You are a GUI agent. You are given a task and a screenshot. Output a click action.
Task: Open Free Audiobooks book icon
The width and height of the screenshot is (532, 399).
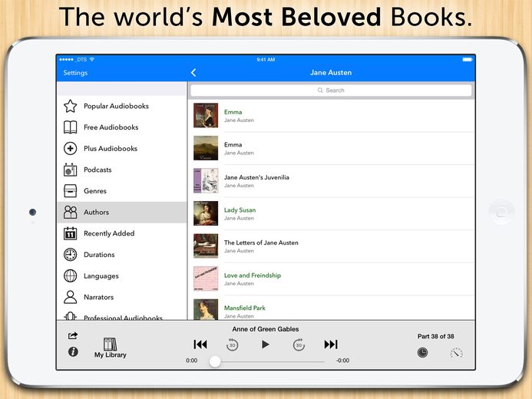point(70,127)
